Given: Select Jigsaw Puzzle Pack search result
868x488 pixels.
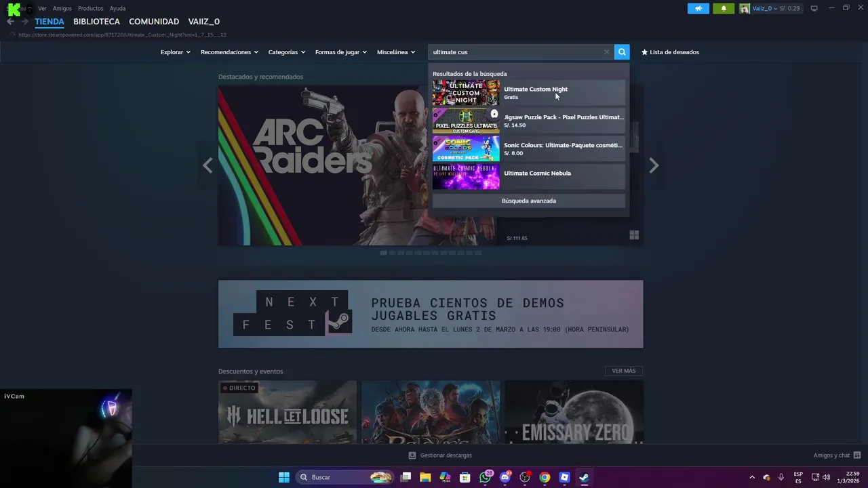Looking at the screenshot, I should (x=529, y=121).
